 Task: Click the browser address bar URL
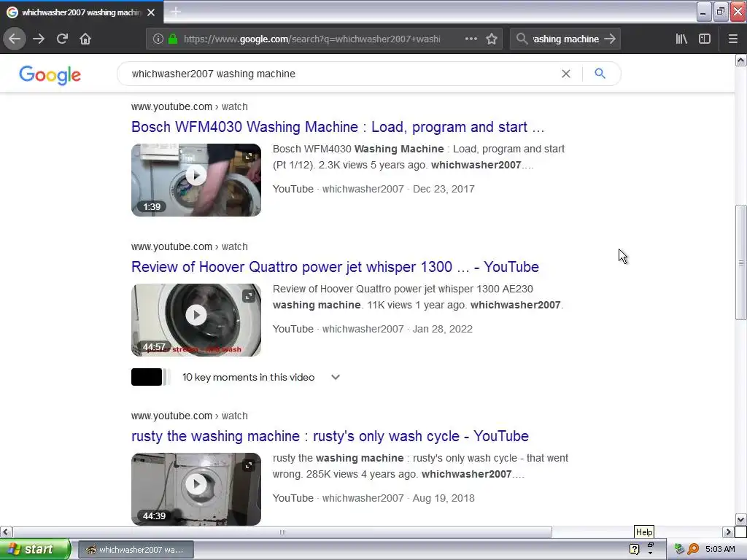pos(311,39)
